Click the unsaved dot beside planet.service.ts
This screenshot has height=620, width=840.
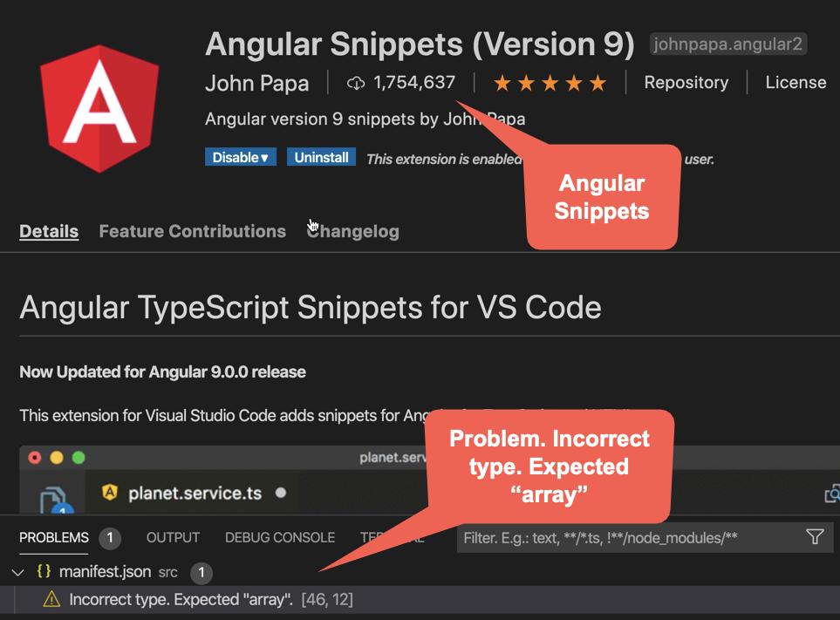(x=281, y=493)
